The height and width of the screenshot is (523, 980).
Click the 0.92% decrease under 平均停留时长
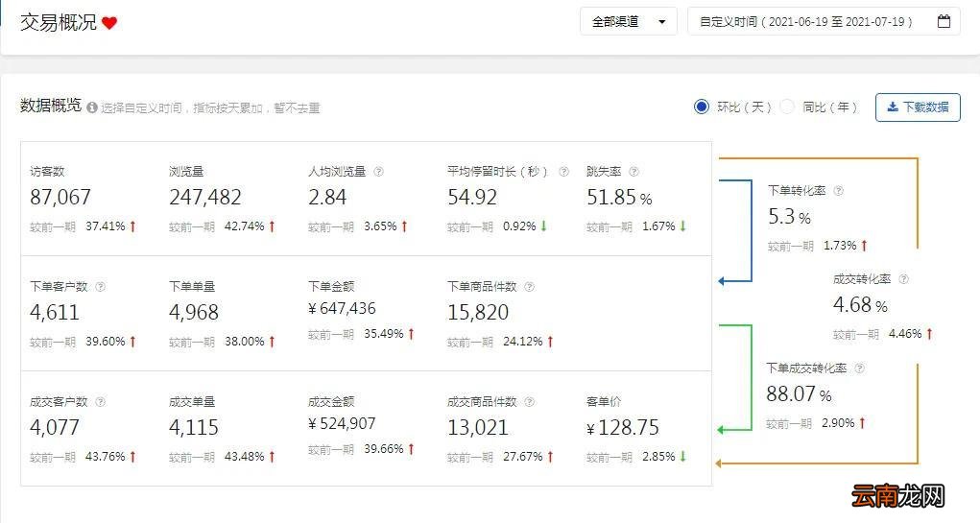click(x=525, y=226)
